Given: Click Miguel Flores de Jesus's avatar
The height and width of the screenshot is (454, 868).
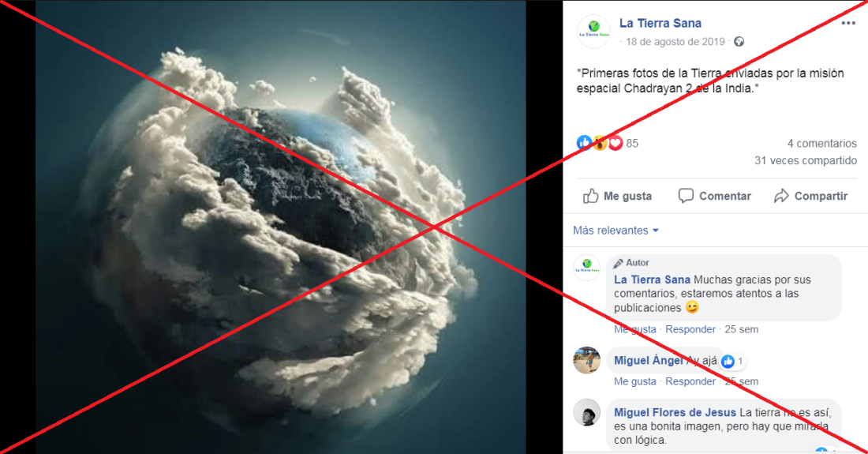Looking at the screenshot, I should 587,412.
